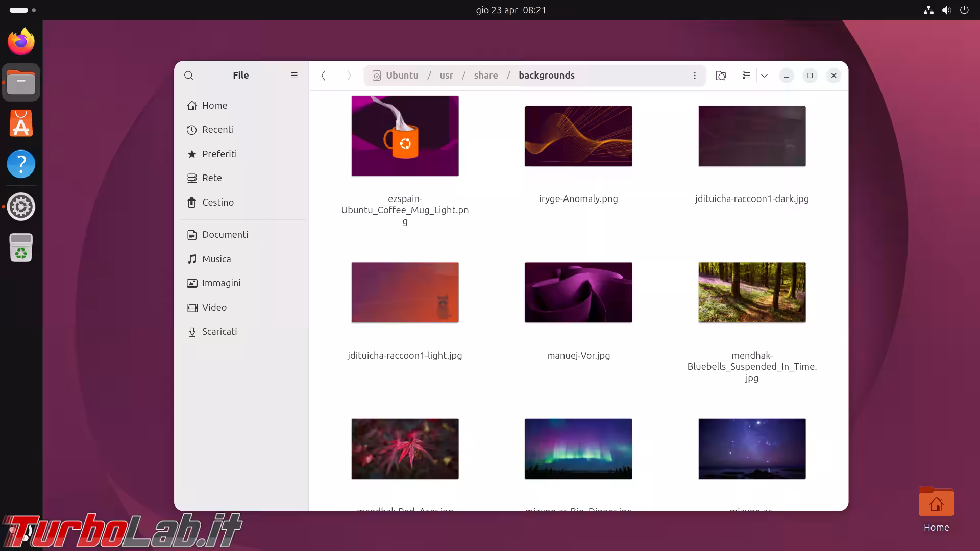Select the iryge-Anomaly.png thumbnail
The height and width of the screenshot is (551, 980).
tap(578, 136)
